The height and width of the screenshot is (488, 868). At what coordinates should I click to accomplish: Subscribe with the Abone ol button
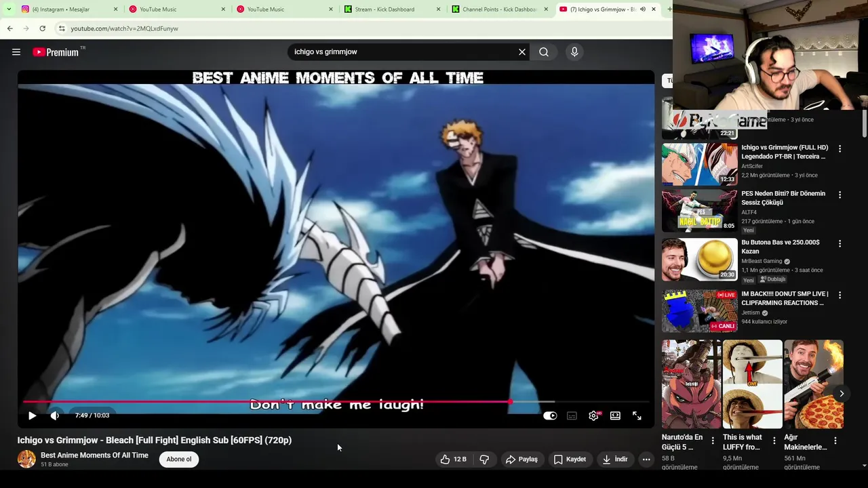[179, 460]
